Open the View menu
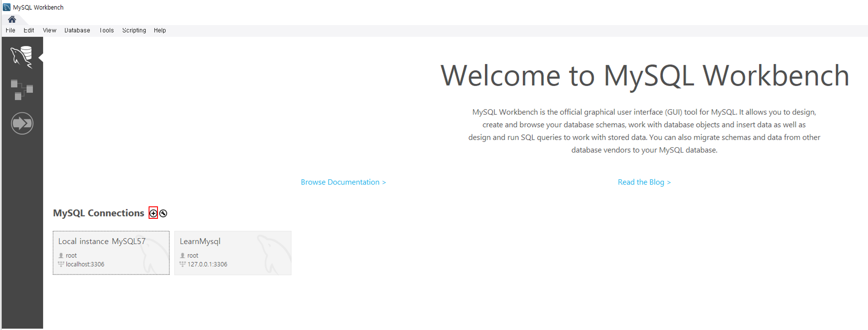 point(49,30)
